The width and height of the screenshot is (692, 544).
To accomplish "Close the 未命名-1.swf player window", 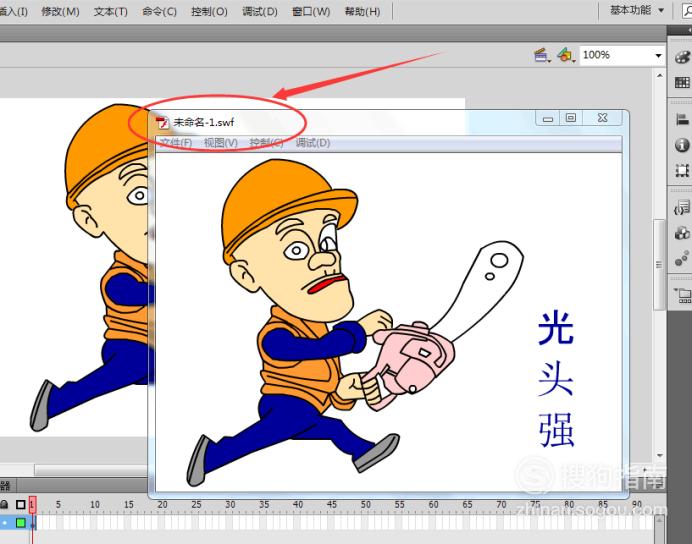I will point(603,118).
